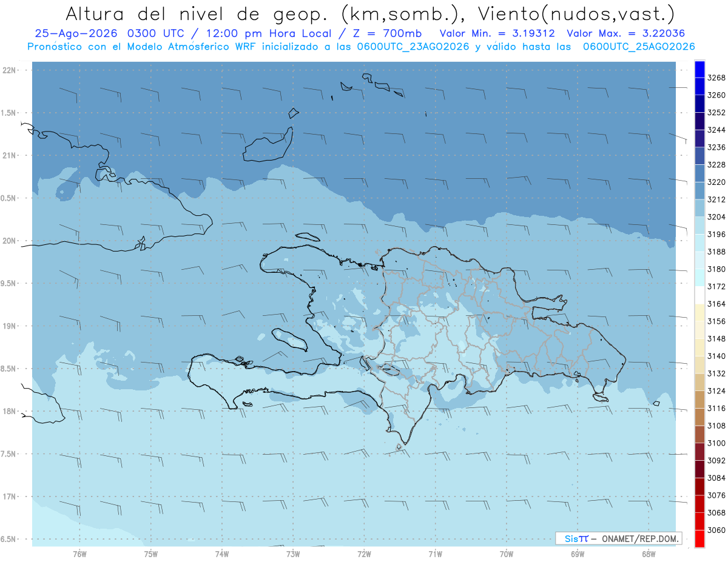This screenshot has height=562, width=728.
Task: Click the 3172 color scale value
Action: click(x=716, y=286)
